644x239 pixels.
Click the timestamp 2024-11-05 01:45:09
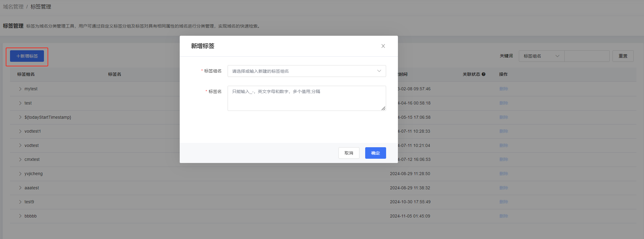click(x=410, y=216)
